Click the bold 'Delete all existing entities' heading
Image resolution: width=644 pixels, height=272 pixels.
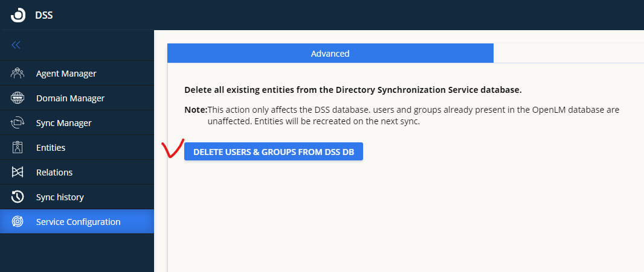(x=352, y=90)
